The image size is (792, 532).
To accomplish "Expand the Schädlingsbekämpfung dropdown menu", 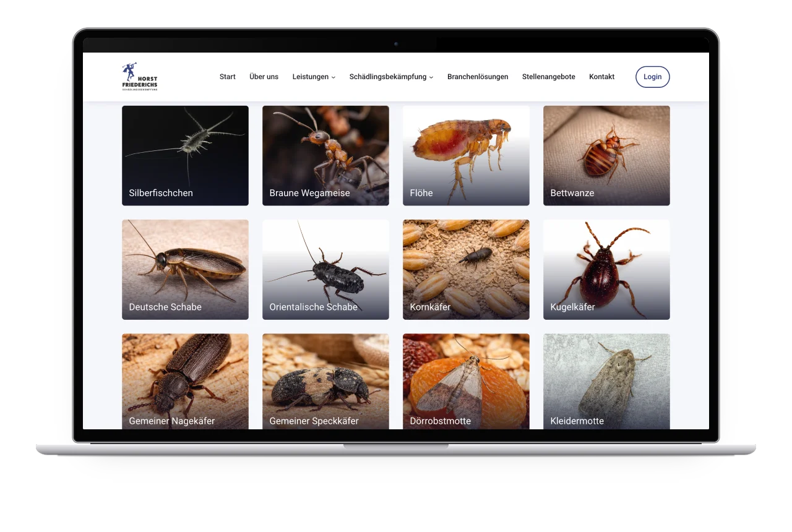I will coord(392,77).
